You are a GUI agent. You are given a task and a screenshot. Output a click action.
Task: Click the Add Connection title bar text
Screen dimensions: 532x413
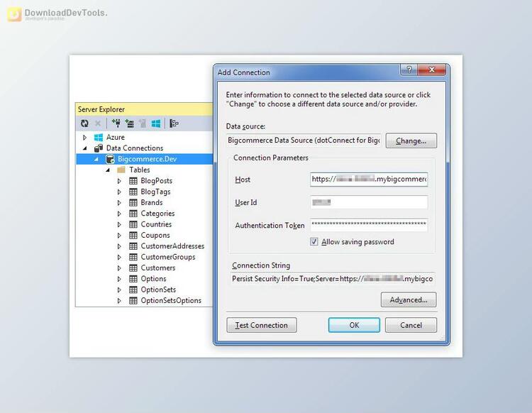pos(243,72)
